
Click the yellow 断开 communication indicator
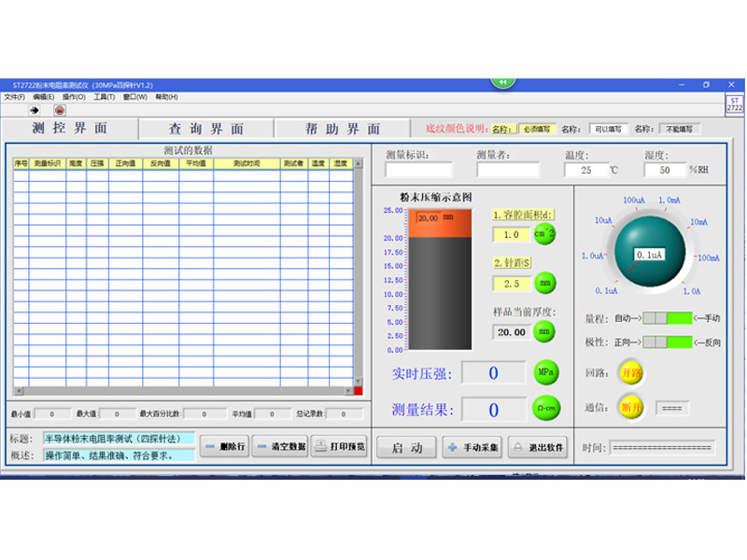631,408
